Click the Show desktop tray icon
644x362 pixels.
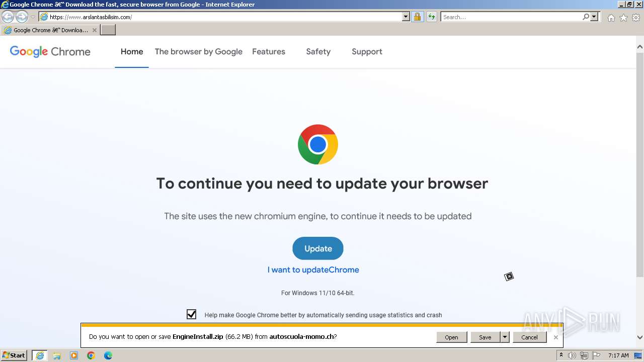[x=638, y=355]
